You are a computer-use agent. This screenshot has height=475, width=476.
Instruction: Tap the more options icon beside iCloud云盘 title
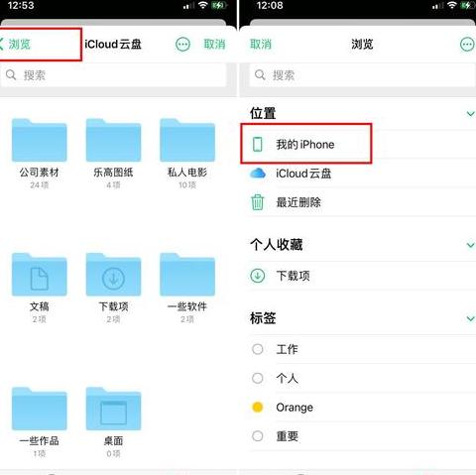182,44
